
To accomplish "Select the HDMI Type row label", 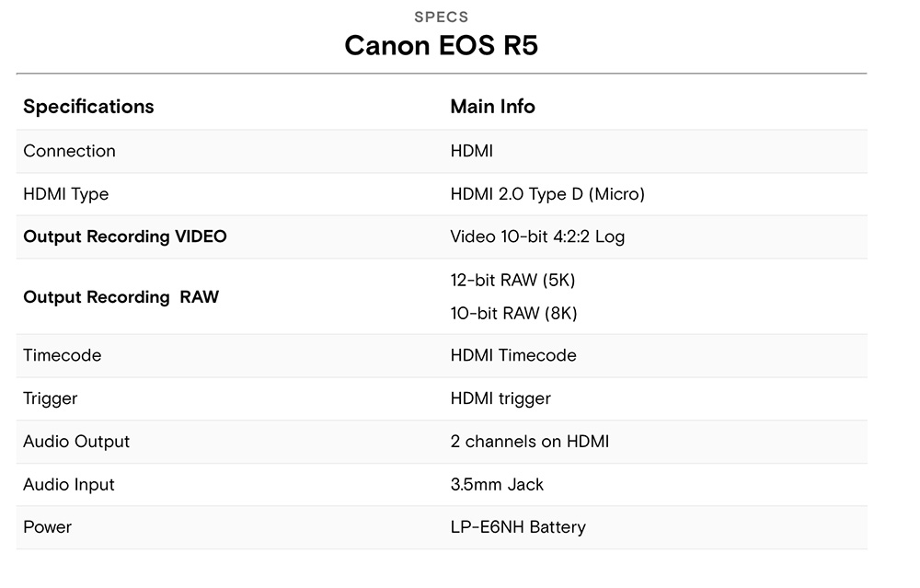I will 65,194.
